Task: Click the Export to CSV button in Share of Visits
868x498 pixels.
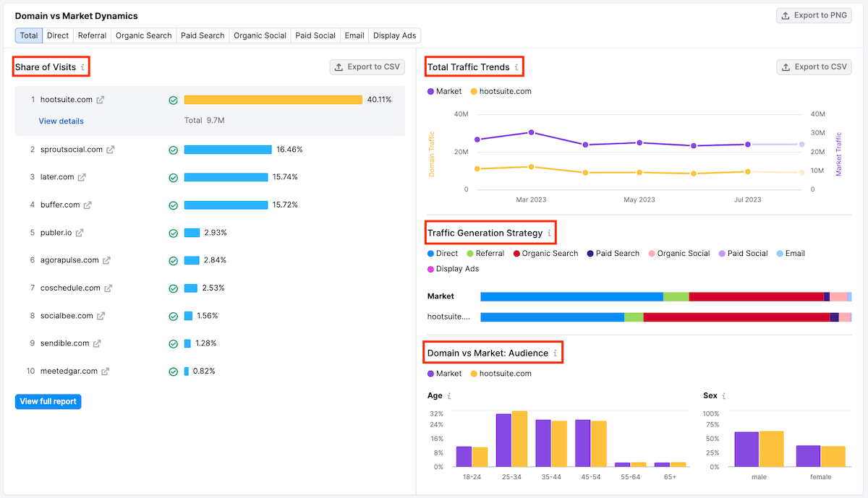Action: (x=367, y=67)
